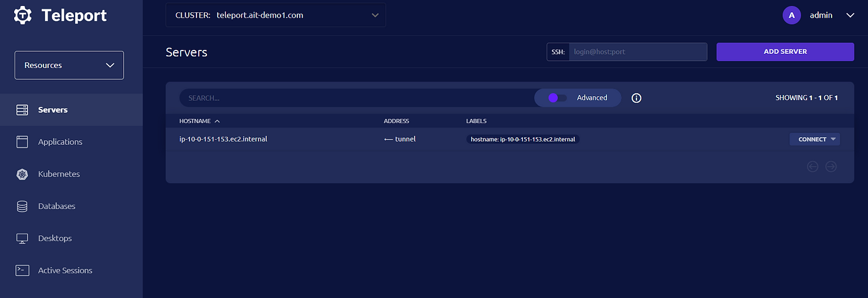The image size is (868, 298).
Task: Click the Active Sessions terminal icon
Action: pos(22,270)
